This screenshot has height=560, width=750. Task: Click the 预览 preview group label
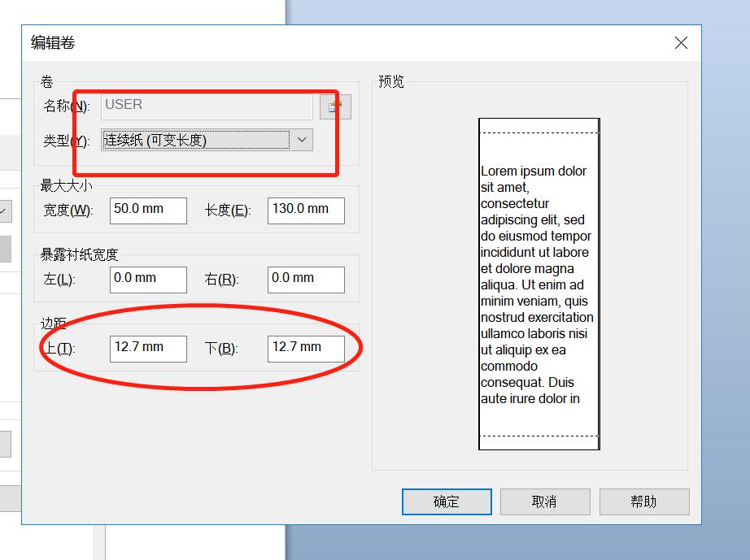pyautogui.click(x=391, y=82)
